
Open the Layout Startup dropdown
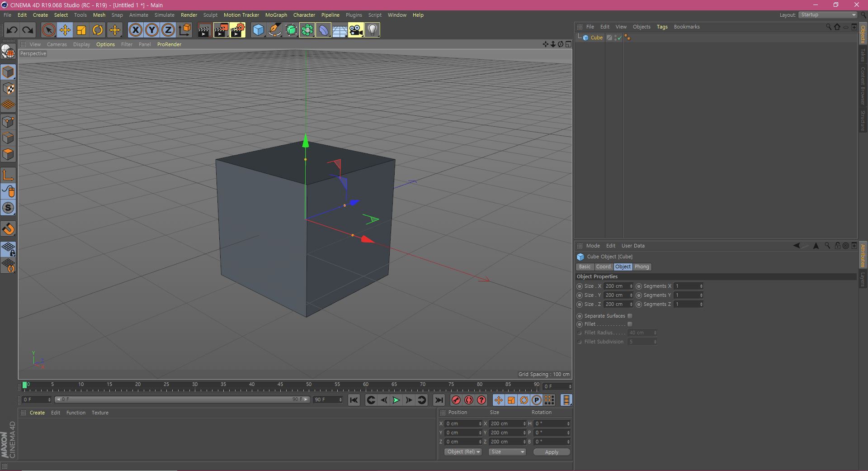tap(828, 15)
